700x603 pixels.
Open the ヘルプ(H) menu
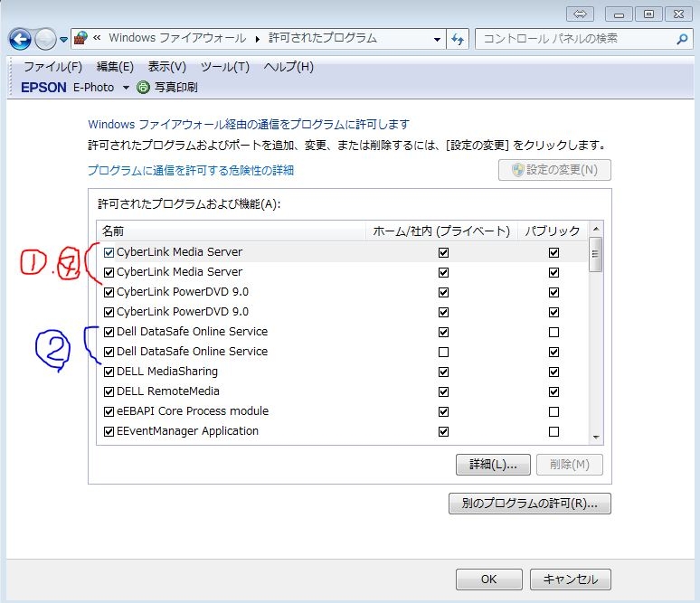(289, 67)
